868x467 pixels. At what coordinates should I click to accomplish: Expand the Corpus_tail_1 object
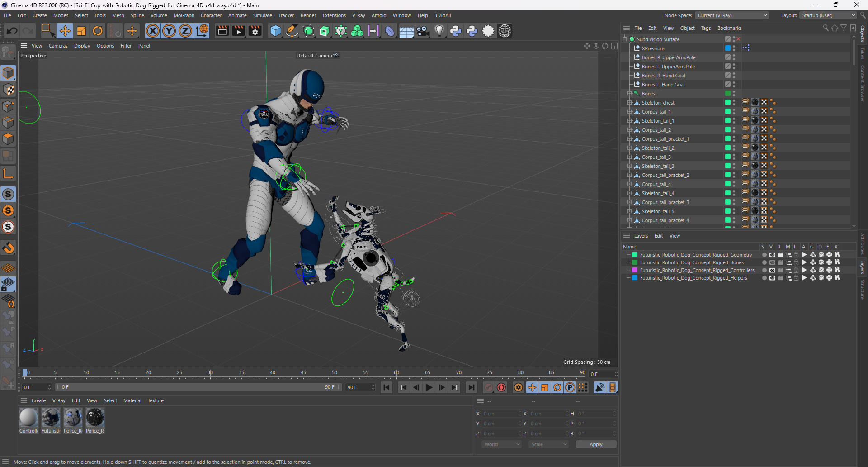(x=629, y=112)
